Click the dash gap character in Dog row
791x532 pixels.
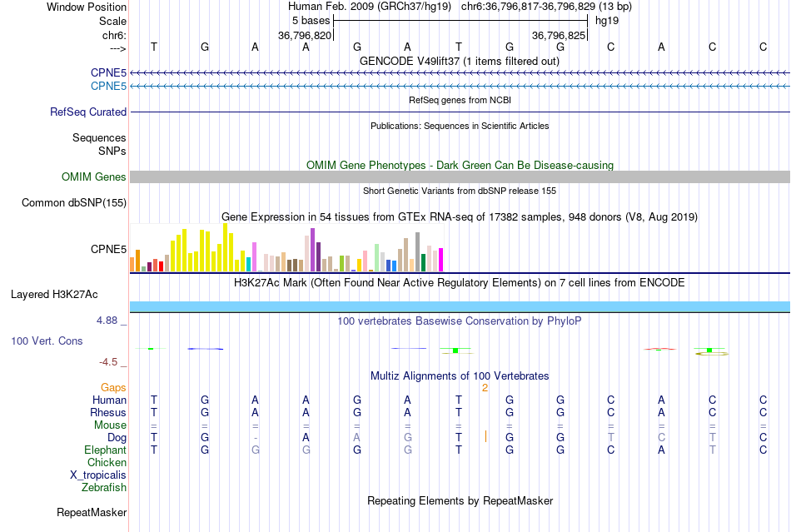click(256, 438)
